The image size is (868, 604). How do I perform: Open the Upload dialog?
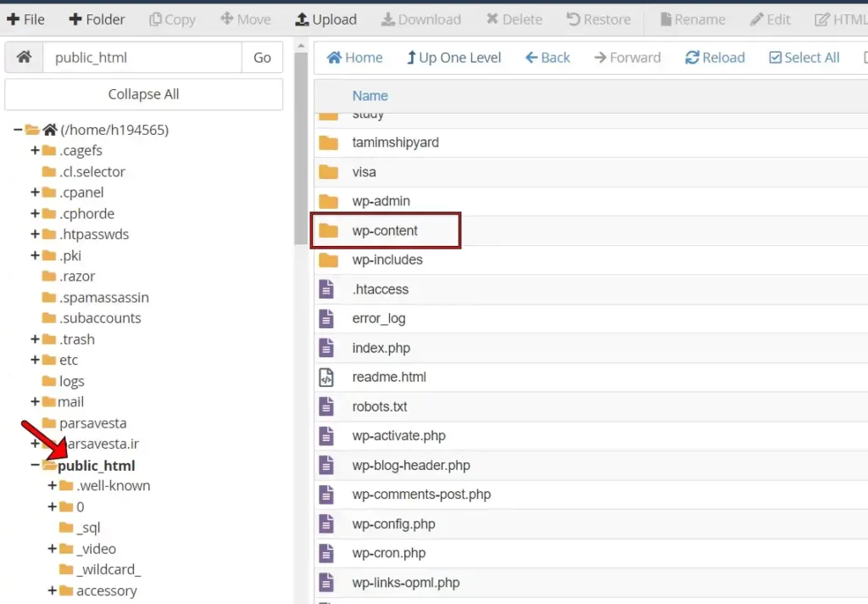tap(326, 20)
